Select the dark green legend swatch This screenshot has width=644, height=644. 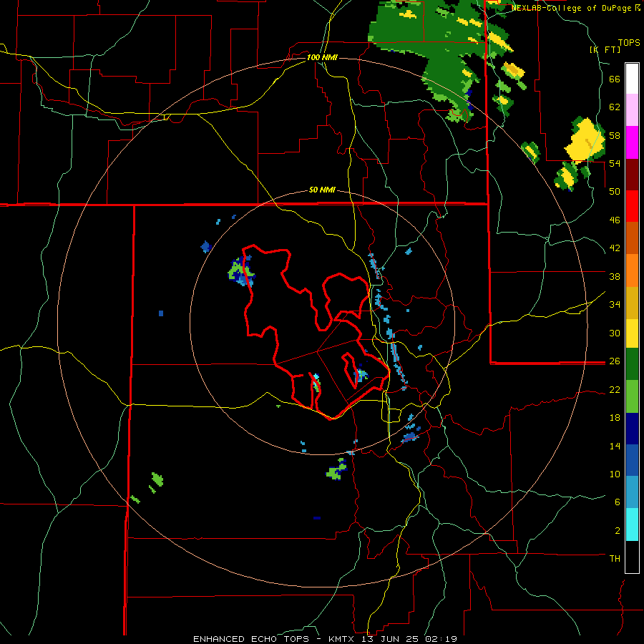[632, 364]
